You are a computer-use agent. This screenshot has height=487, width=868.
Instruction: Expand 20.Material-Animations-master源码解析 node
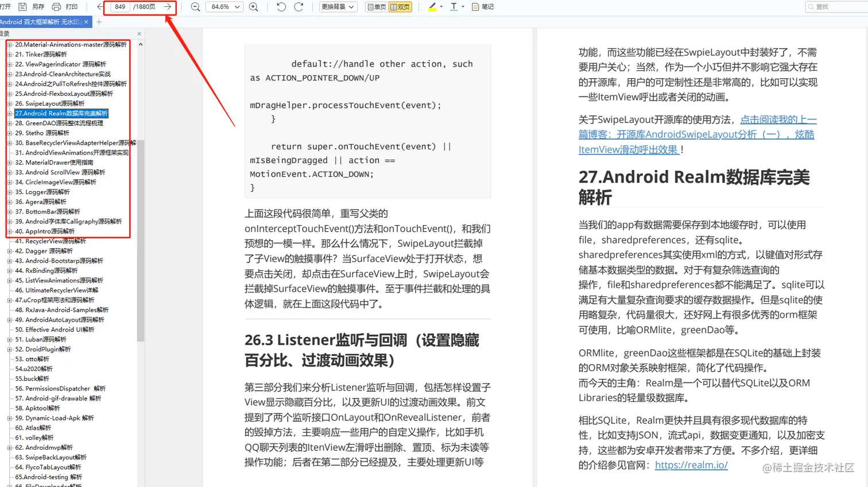[10, 45]
